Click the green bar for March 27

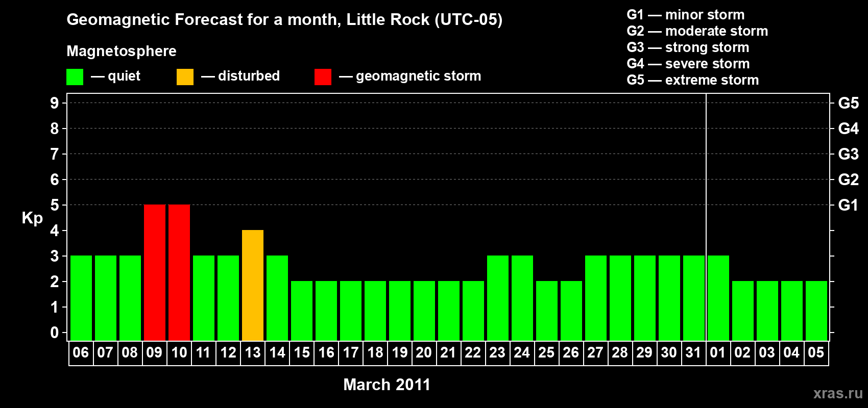coord(596,298)
